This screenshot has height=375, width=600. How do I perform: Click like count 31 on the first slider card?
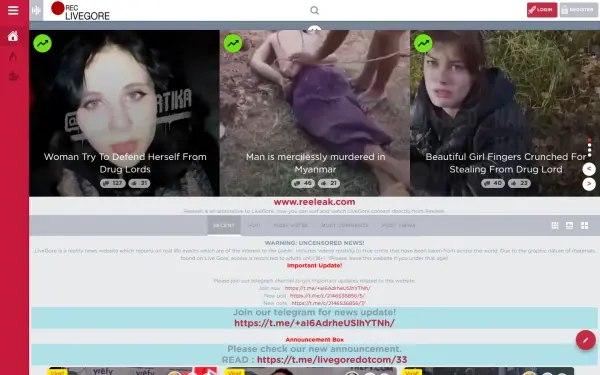tap(139, 183)
